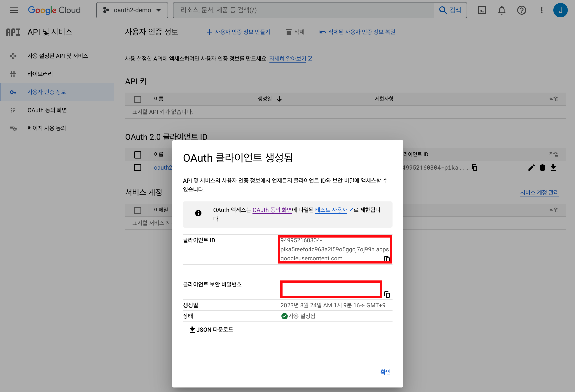Image resolution: width=575 pixels, height=392 pixels.
Task: Click the info icon in dialog notice
Action: click(x=198, y=213)
